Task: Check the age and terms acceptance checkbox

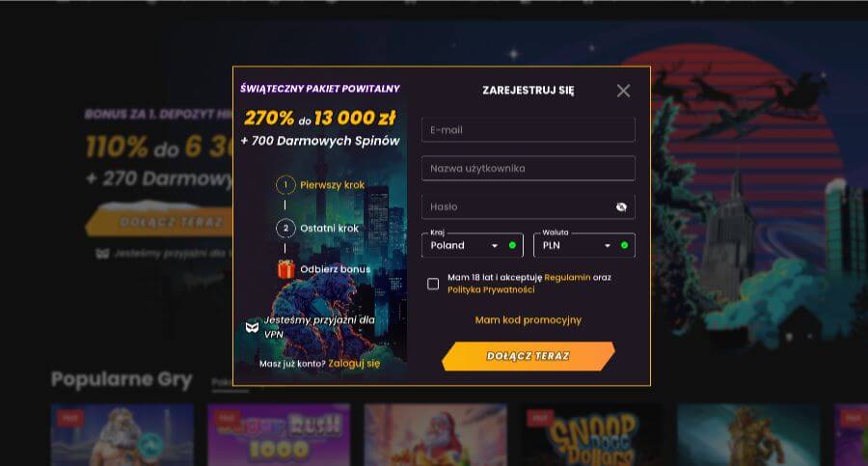Action: click(x=433, y=284)
